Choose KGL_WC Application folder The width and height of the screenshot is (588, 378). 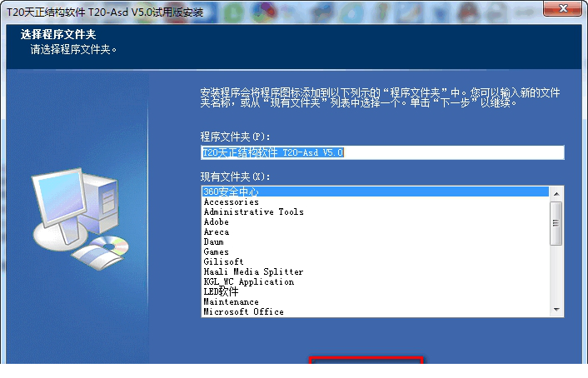(x=376, y=281)
